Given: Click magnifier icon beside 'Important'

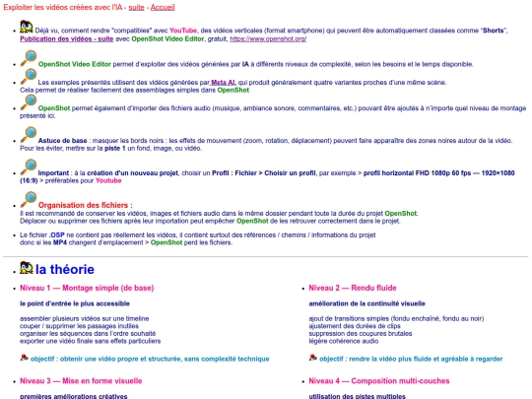Looking at the screenshot, I should [x=29, y=167].
